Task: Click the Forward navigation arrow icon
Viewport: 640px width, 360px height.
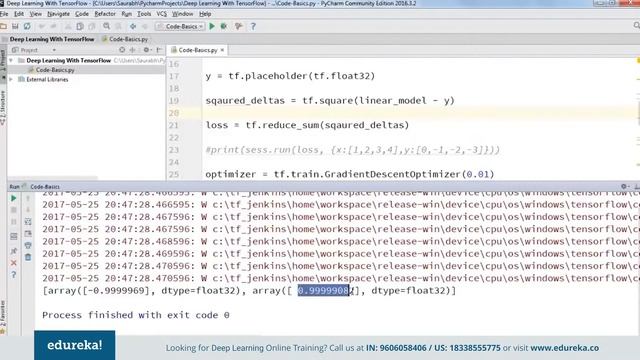Action: coord(144,27)
